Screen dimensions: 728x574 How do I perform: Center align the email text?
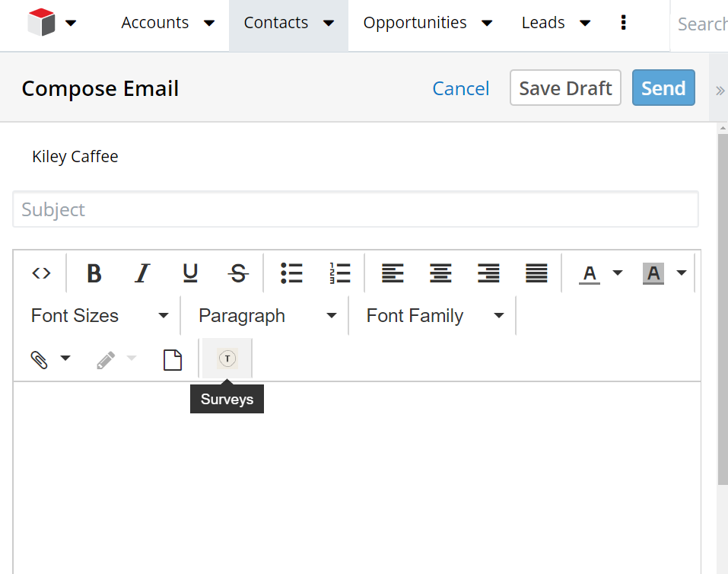(x=440, y=273)
